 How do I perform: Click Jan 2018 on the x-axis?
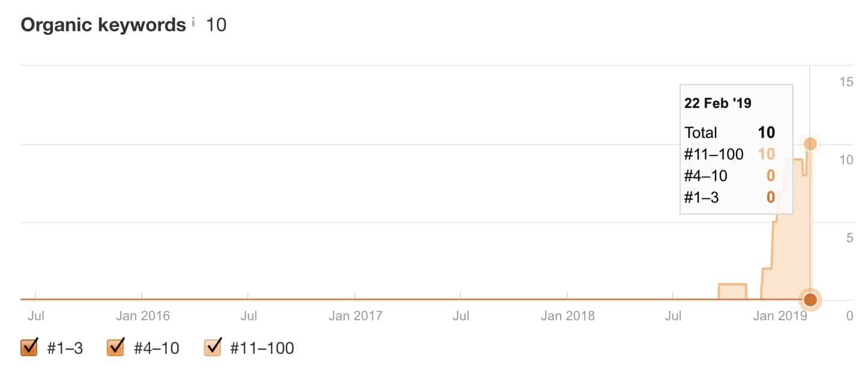tap(567, 315)
